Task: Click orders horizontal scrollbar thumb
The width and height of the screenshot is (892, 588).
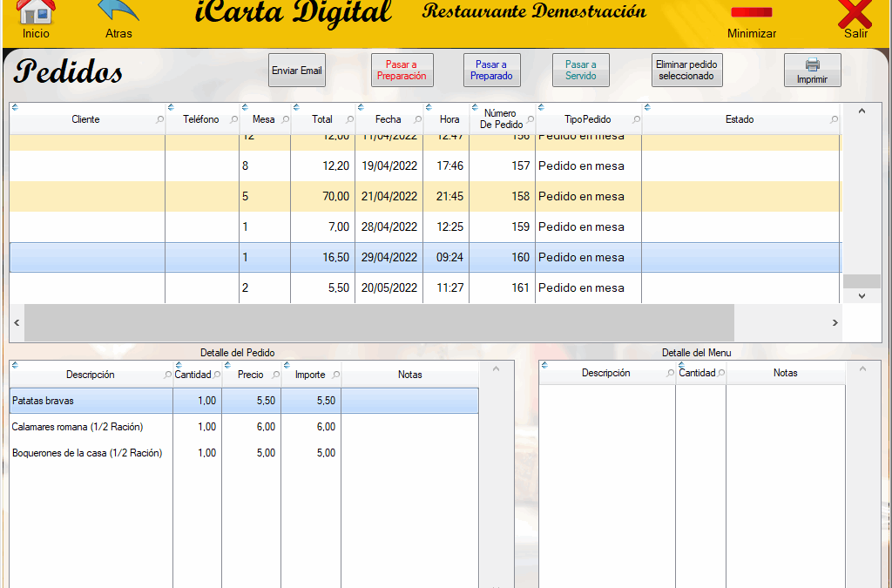Action: [x=379, y=322]
